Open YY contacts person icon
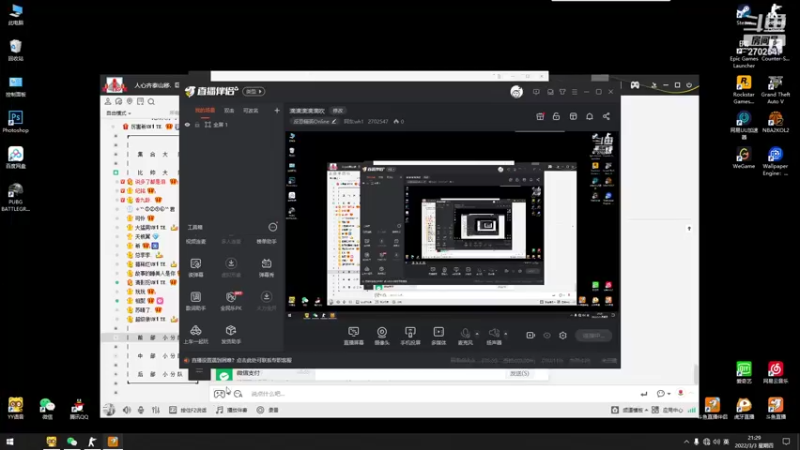The image size is (800, 450). click(108, 102)
